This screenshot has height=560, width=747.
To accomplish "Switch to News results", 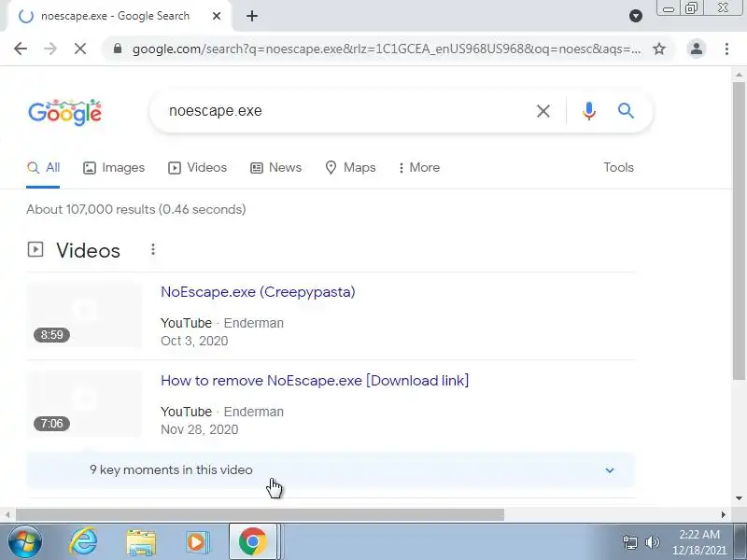I will pyautogui.click(x=275, y=168).
